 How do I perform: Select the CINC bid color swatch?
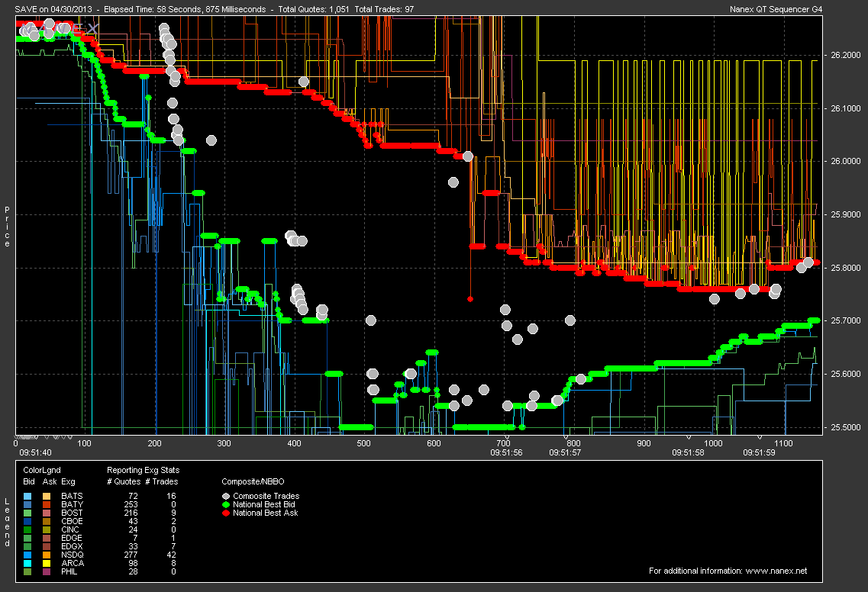coord(28,529)
